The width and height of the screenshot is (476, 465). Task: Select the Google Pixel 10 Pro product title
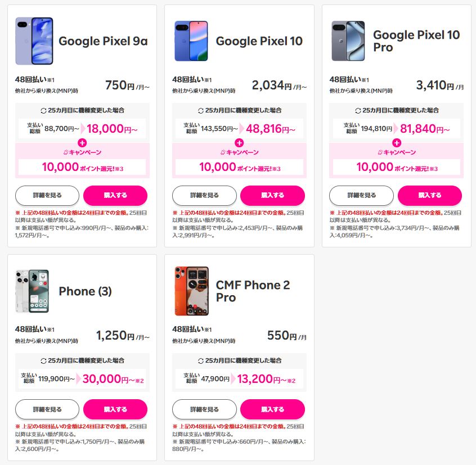[417, 42]
